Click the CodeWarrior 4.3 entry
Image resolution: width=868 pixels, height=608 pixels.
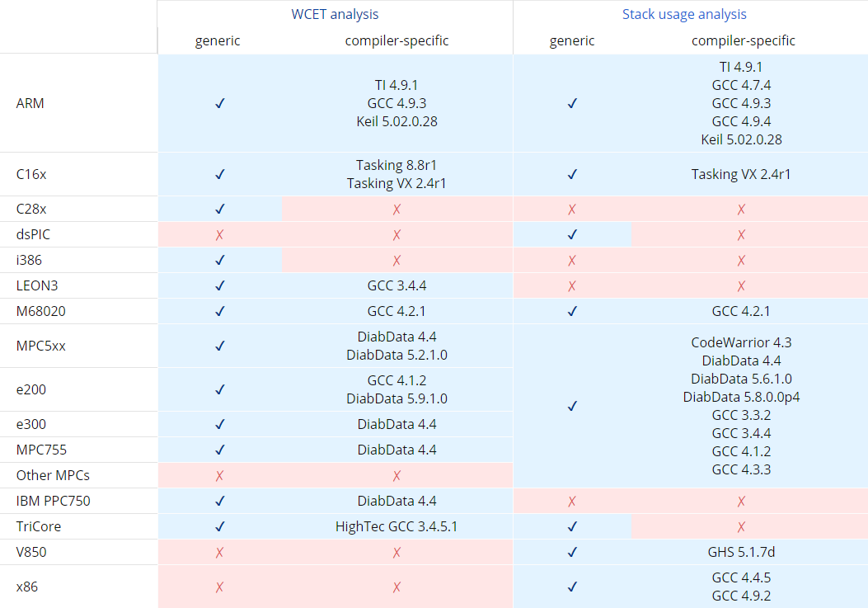tap(741, 342)
